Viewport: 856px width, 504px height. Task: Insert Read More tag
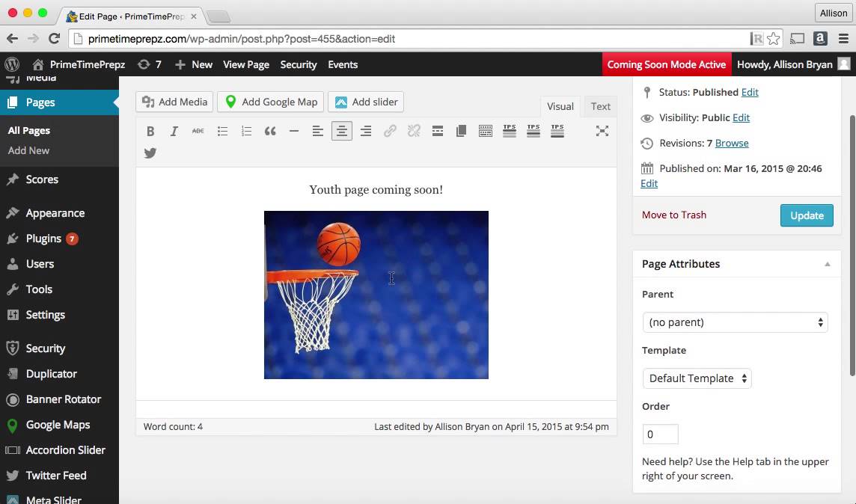(437, 131)
